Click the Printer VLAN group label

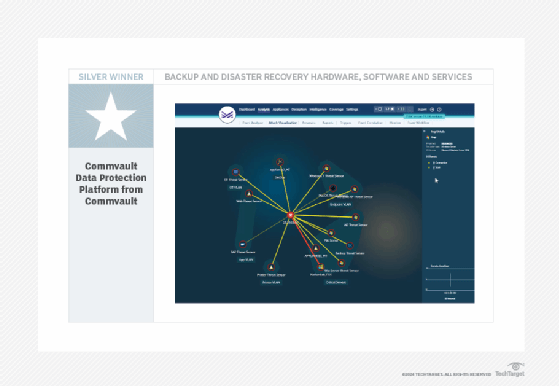(x=271, y=282)
